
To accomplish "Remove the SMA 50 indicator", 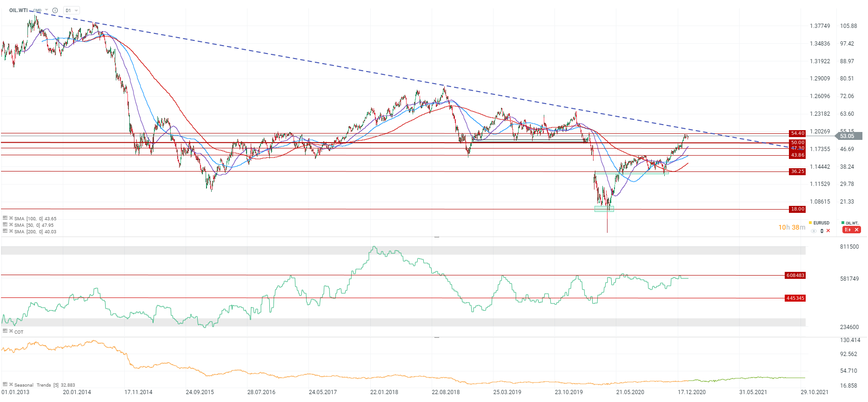I will pos(11,224).
